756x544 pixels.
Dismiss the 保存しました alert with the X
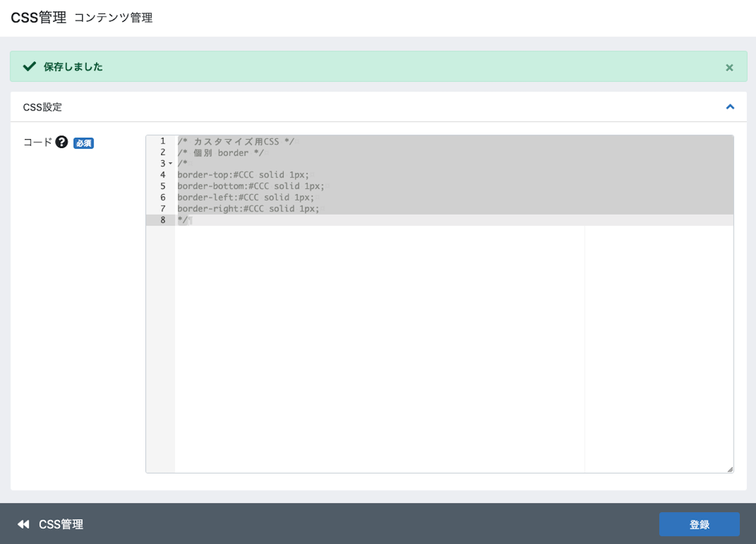click(729, 67)
